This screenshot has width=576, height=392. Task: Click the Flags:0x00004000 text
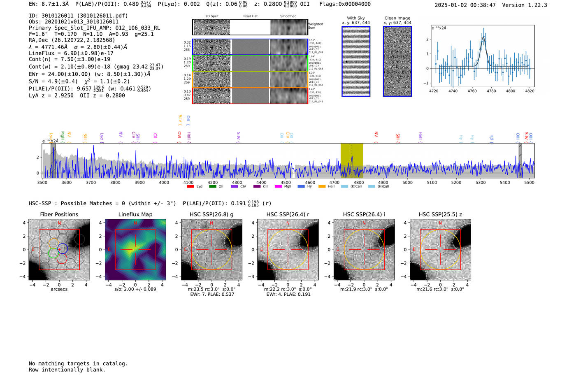coord(345,4)
